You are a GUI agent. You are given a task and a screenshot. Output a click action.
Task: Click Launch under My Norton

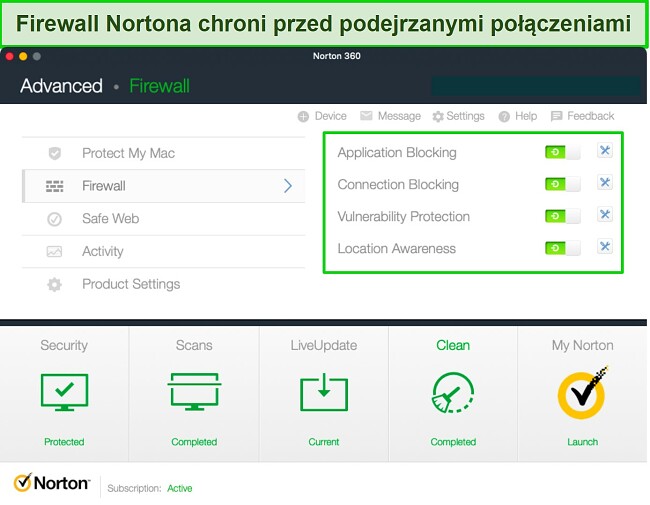point(582,442)
